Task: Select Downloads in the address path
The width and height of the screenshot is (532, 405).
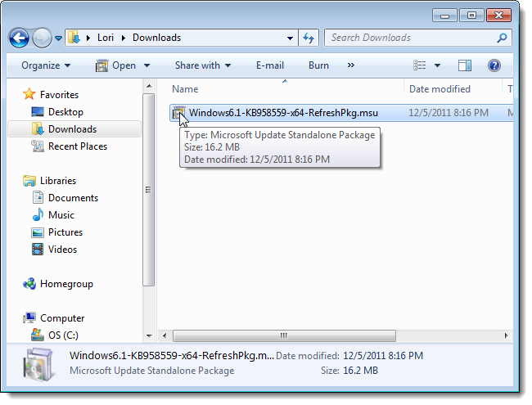Action: [157, 38]
